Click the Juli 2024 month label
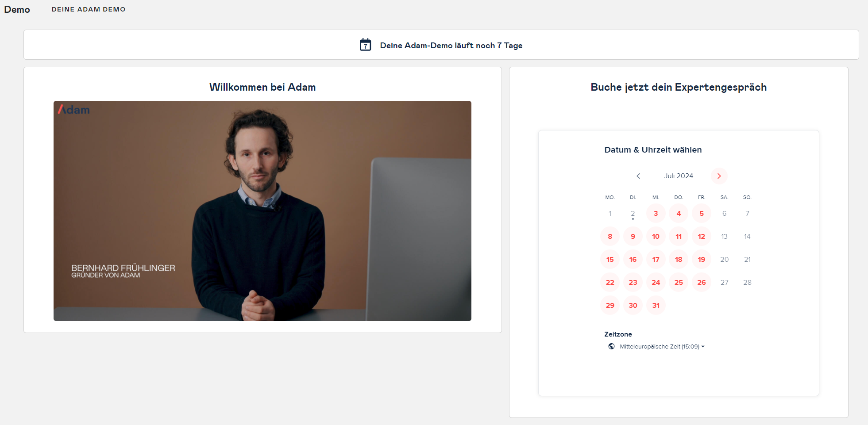The height and width of the screenshot is (425, 868). 679,176
